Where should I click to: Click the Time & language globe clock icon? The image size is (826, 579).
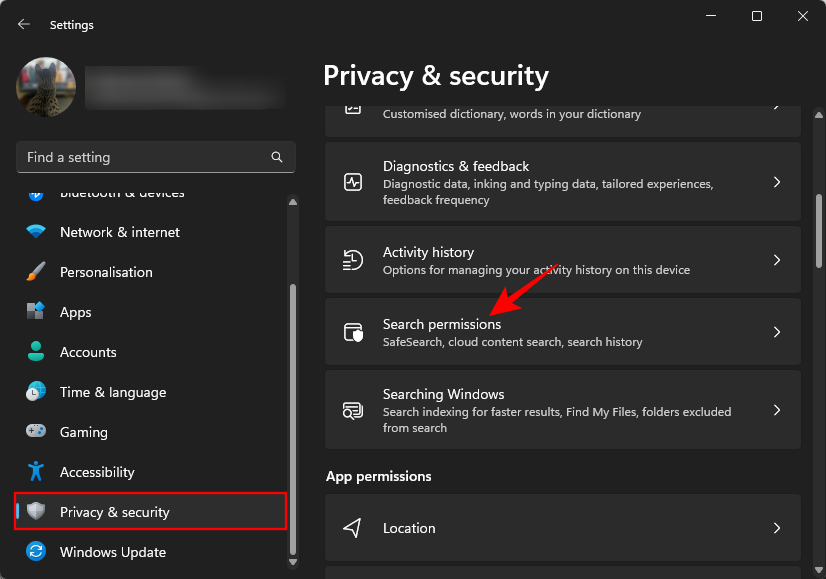(x=36, y=391)
